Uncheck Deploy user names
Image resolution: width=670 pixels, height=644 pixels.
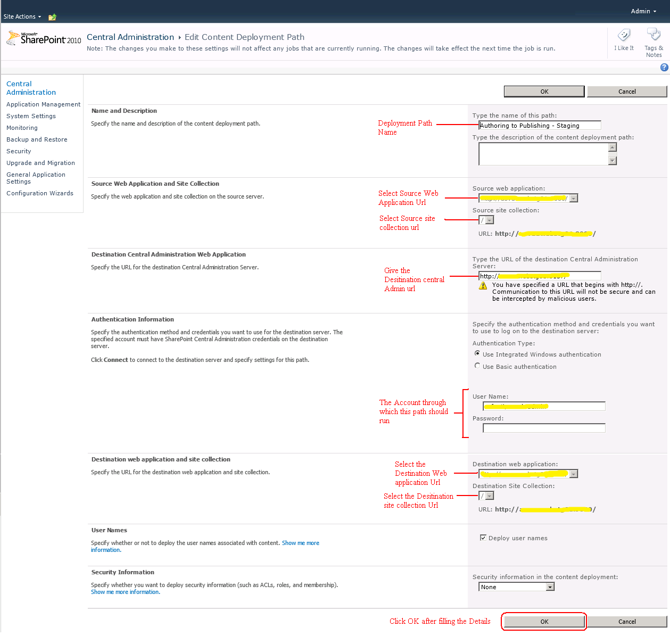(483, 537)
